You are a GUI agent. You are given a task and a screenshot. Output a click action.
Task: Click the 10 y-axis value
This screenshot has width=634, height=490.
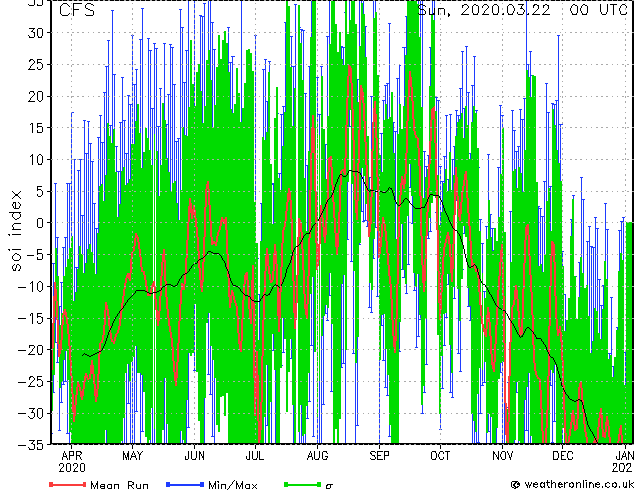(x=36, y=160)
